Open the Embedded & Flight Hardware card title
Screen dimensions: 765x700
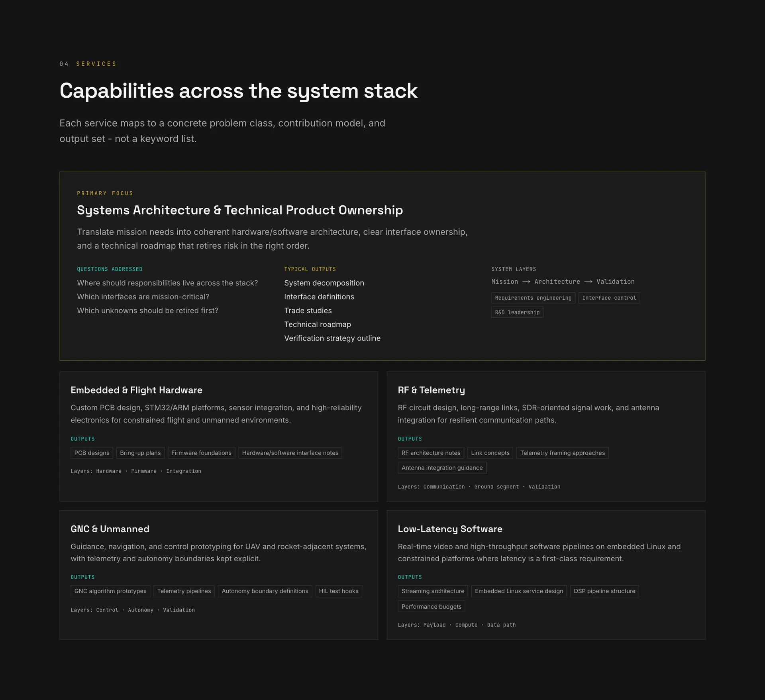pyautogui.click(x=136, y=390)
